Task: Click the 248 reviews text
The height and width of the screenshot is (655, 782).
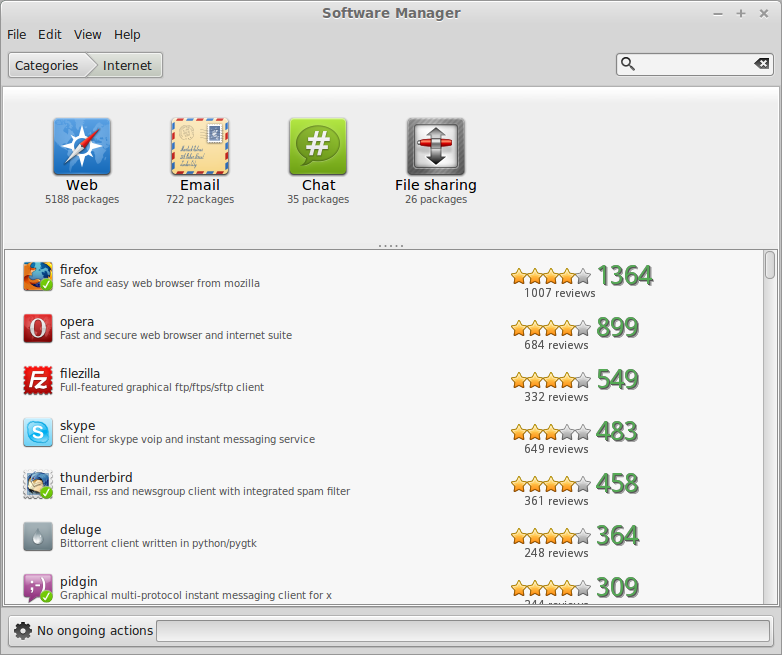Action: click(x=556, y=553)
